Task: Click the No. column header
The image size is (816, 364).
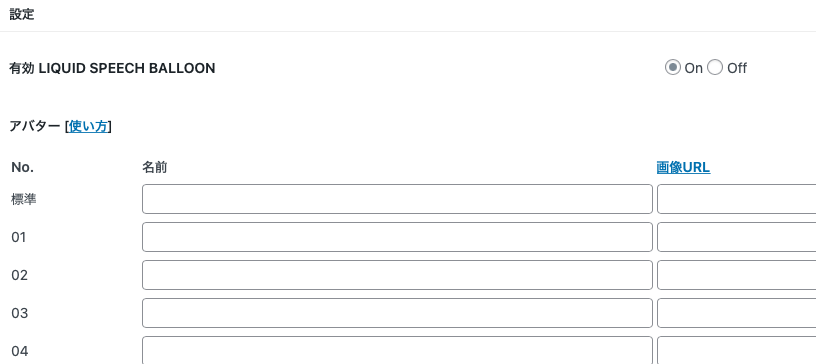Action: pos(22,168)
